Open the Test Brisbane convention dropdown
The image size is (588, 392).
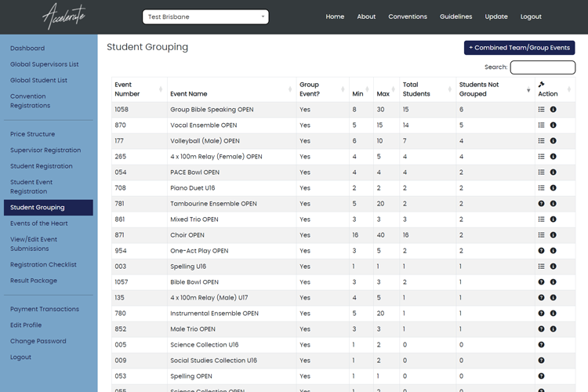(205, 16)
